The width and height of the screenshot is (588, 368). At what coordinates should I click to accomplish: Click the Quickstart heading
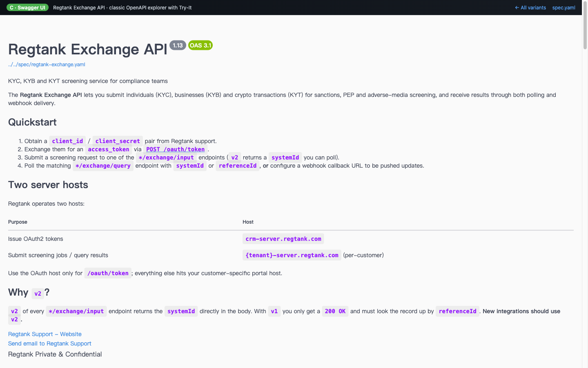[x=32, y=122]
